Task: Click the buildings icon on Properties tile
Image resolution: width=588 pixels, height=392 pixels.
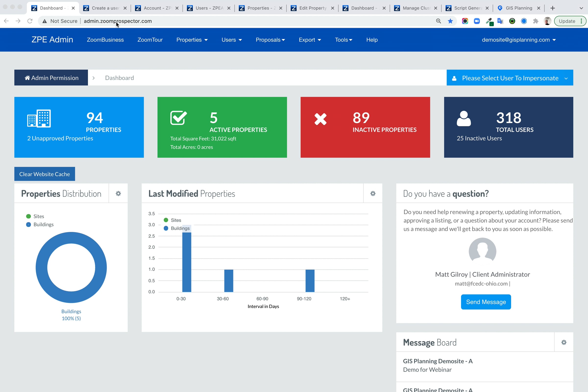Action: [39, 118]
